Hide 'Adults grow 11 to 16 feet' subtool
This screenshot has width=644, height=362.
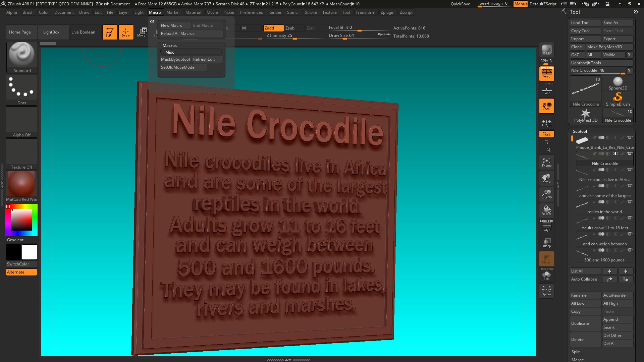coord(630,218)
